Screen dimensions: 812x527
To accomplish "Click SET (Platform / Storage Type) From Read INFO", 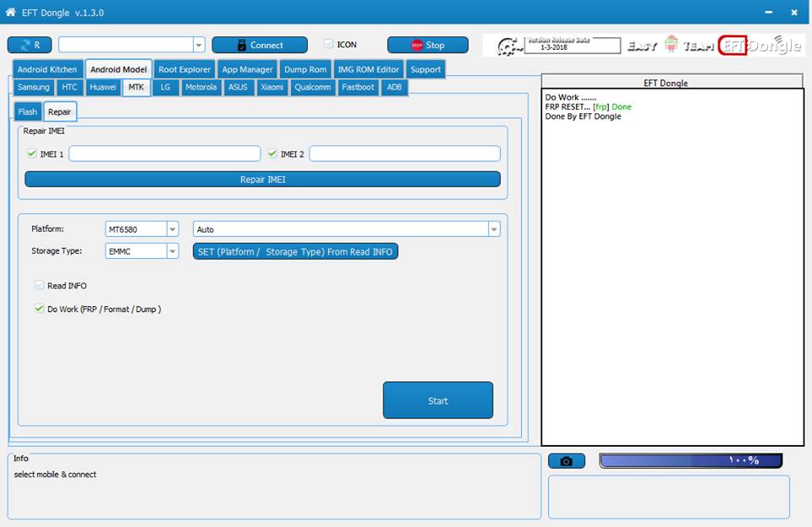I will click(295, 251).
